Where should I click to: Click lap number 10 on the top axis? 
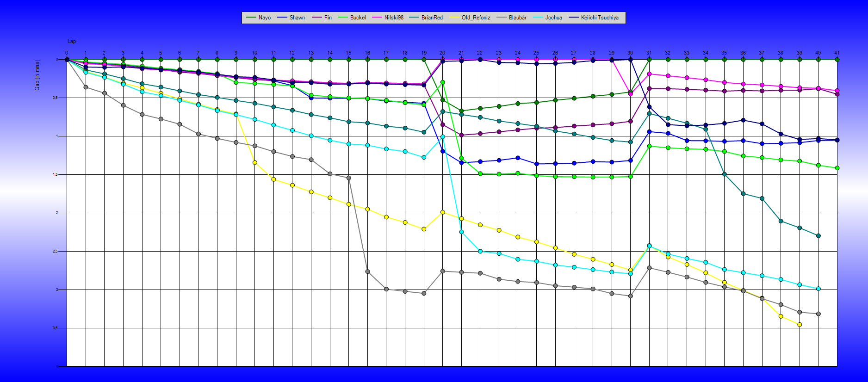tap(254, 53)
